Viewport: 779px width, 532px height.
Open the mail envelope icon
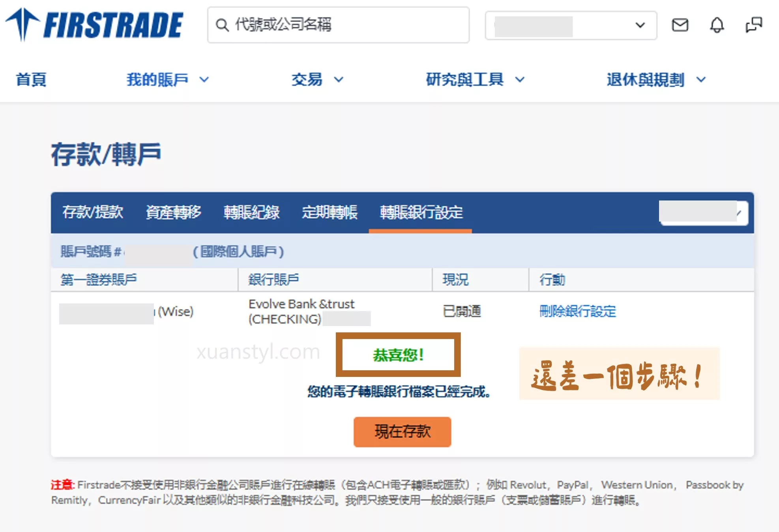tap(680, 25)
